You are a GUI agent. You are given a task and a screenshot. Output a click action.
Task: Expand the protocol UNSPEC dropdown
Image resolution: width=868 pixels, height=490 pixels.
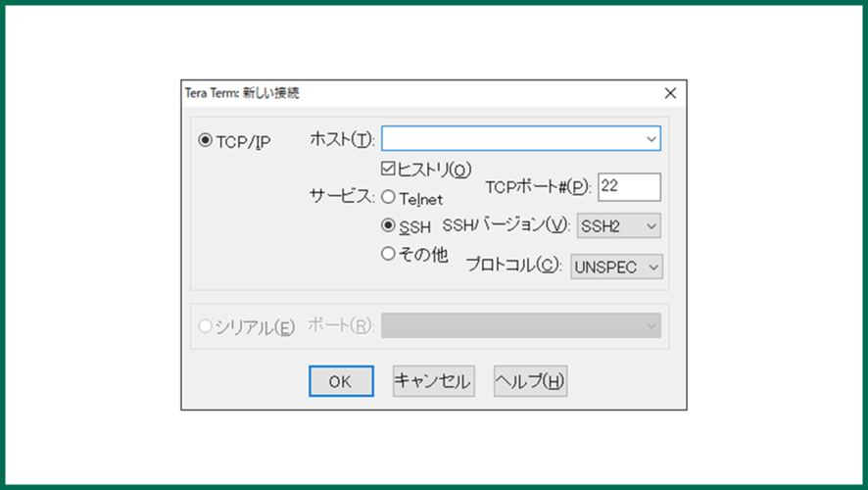point(616,267)
